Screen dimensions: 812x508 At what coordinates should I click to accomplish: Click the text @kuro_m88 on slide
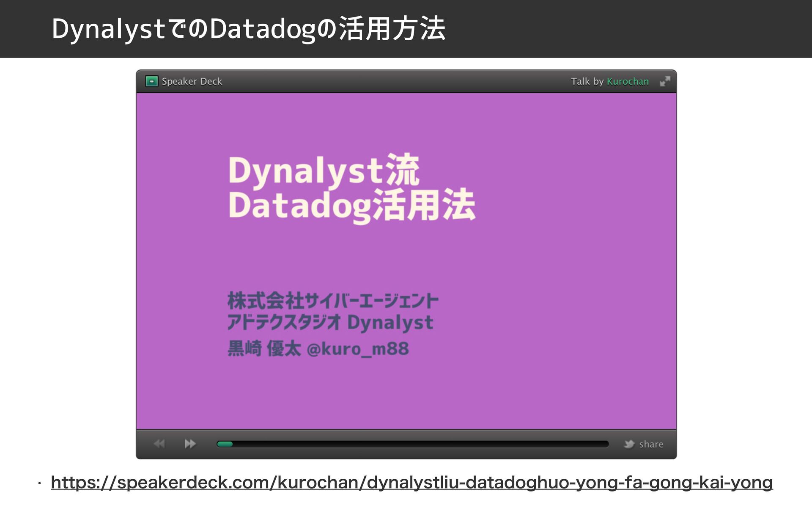point(357,349)
